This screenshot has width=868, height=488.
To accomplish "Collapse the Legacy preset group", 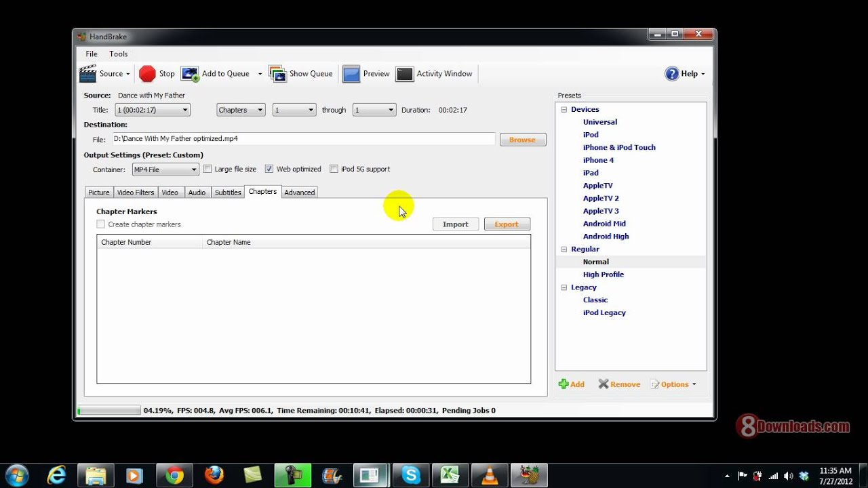I will click(x=564, y=287).
